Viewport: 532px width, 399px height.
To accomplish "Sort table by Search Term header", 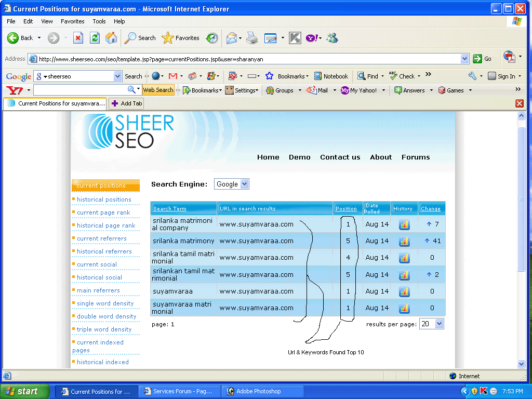I will 170,209.
